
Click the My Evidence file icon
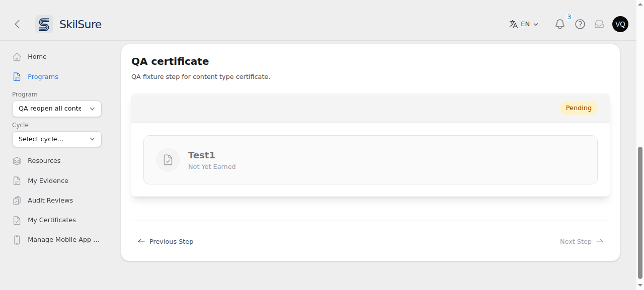point(17,181)
